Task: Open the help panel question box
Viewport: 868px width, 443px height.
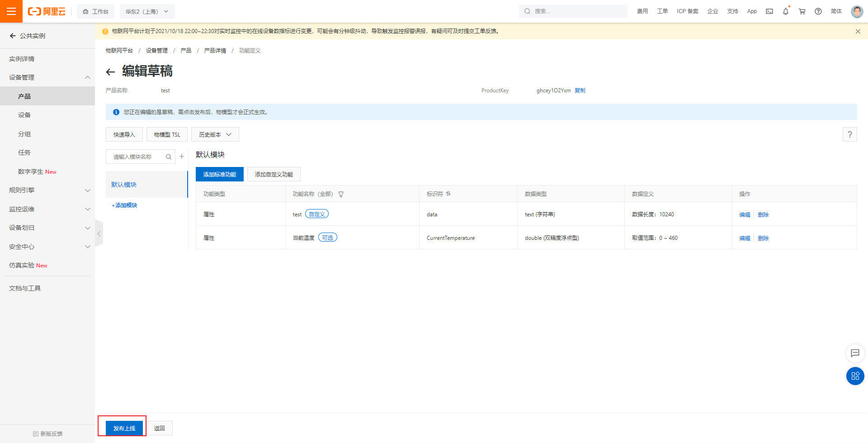Action: [849, 134]
